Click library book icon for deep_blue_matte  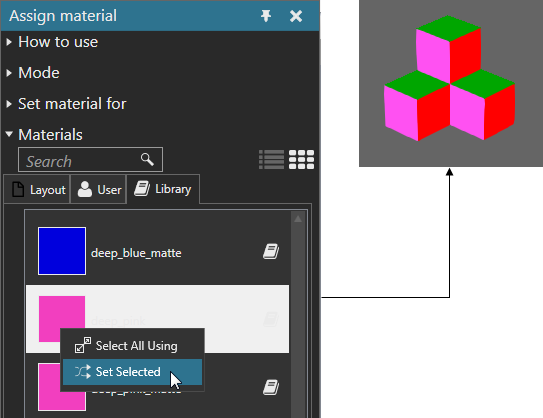271,251
